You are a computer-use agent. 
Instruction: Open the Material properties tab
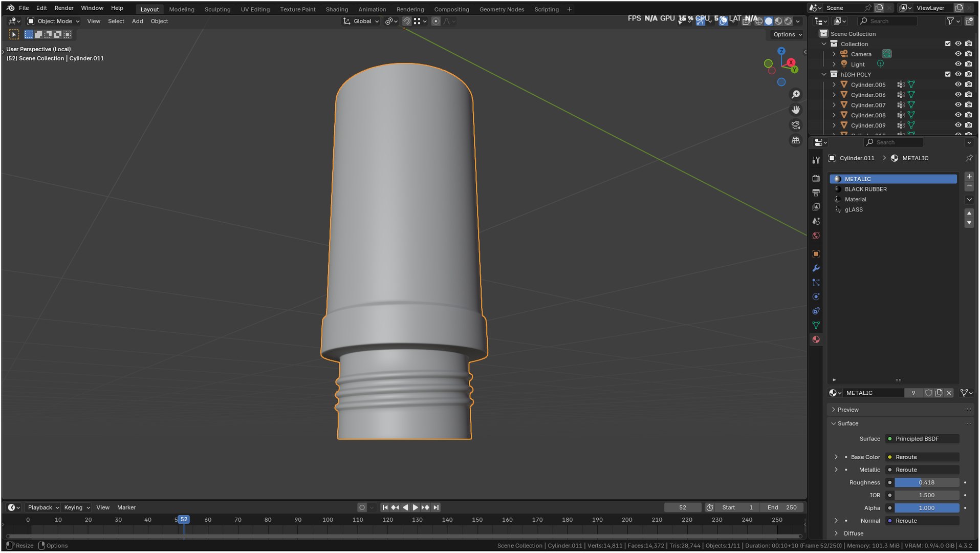(x=816, y=340)
